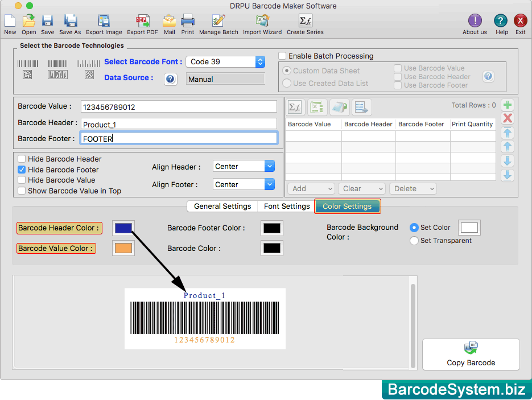Tick Hide Barcode Value
The height and width of the screenshot is (400, 532).
point(22,180)
